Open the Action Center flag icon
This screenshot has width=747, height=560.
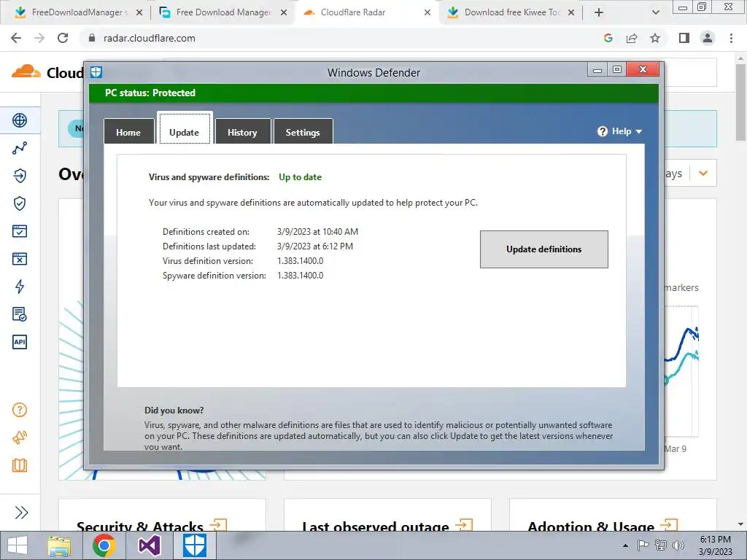(643, 545)
